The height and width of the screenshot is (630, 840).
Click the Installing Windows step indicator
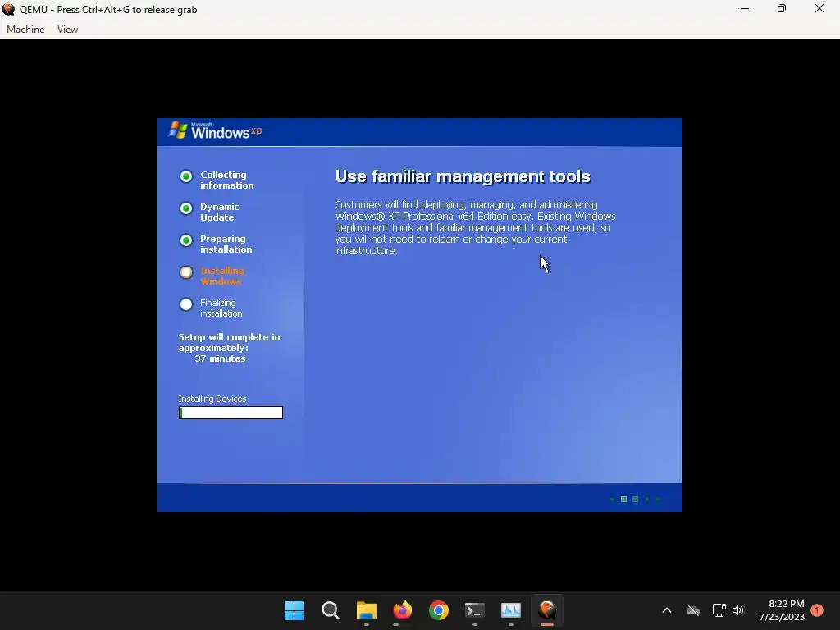(186, 272)
